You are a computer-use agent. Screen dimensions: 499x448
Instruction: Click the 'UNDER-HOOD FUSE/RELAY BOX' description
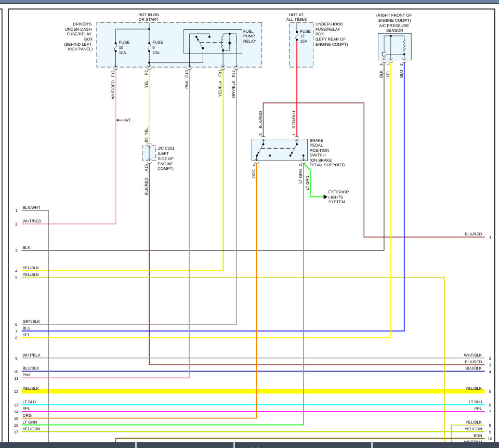click(332, 34)
